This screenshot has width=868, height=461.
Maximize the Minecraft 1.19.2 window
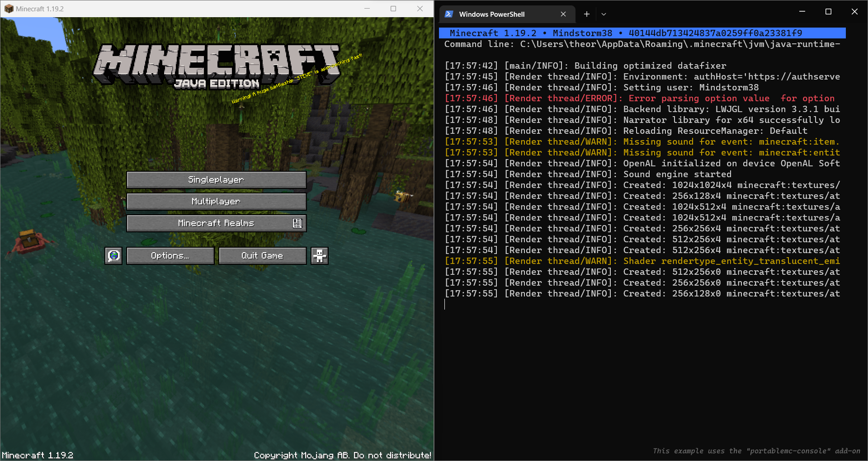pyautogui.click(x=393, y=9)
